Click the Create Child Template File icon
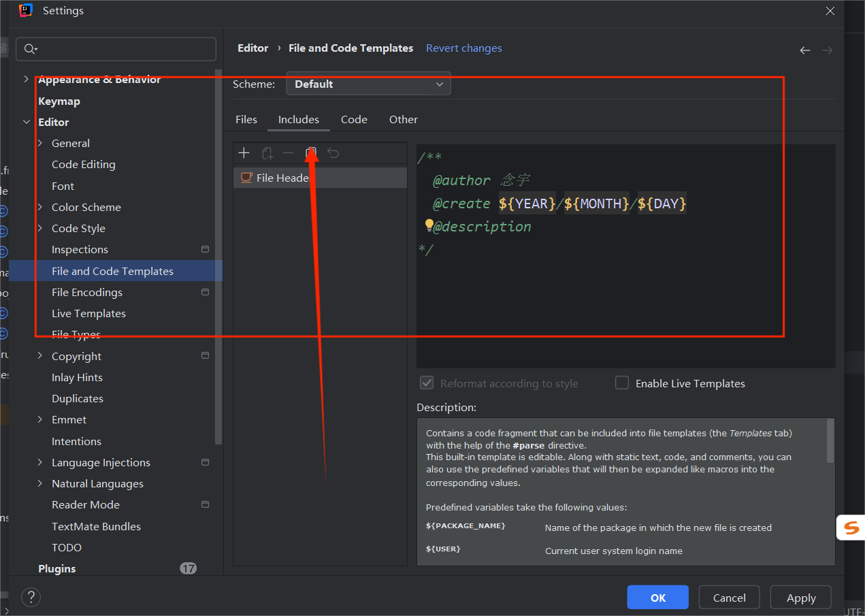The width and height of the screenshot is (865, 616). (x=267, y=153)
